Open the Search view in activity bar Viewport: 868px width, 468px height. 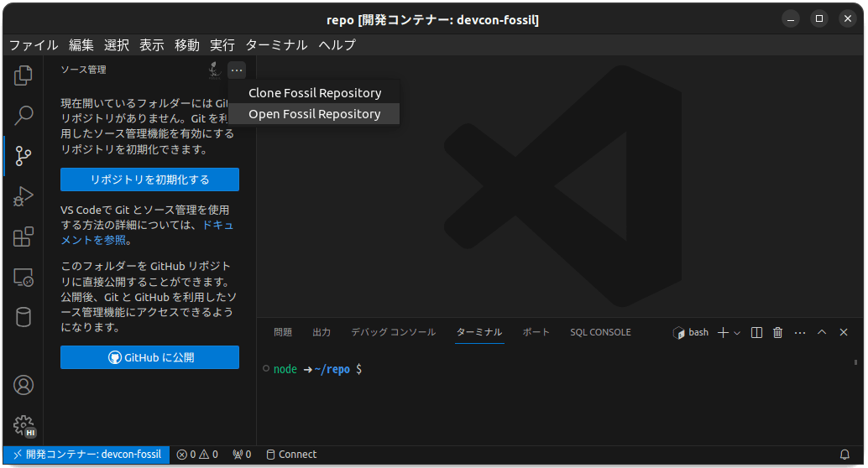coord(24,115)
